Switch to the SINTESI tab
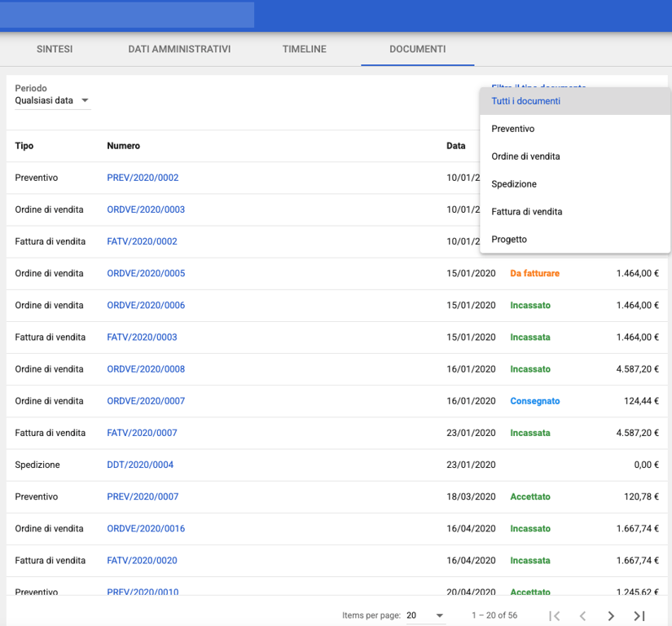672x626 pixels. click(x=55, y=49)
